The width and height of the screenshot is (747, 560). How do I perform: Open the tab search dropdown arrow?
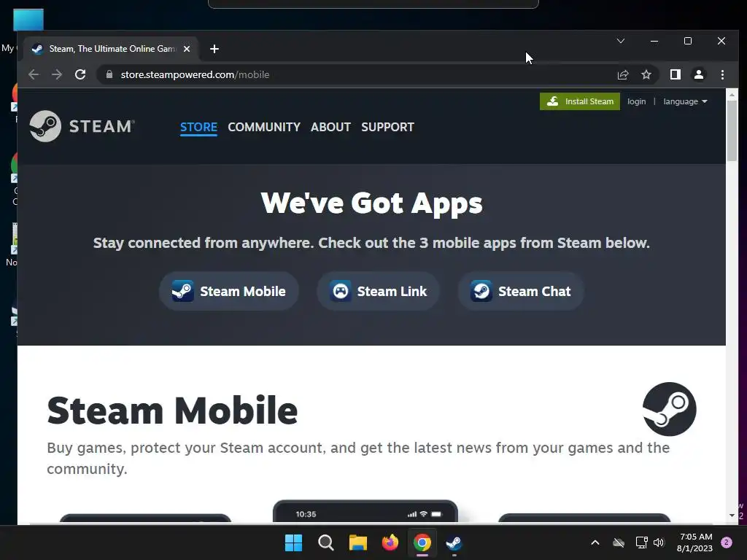coord(620,41)
